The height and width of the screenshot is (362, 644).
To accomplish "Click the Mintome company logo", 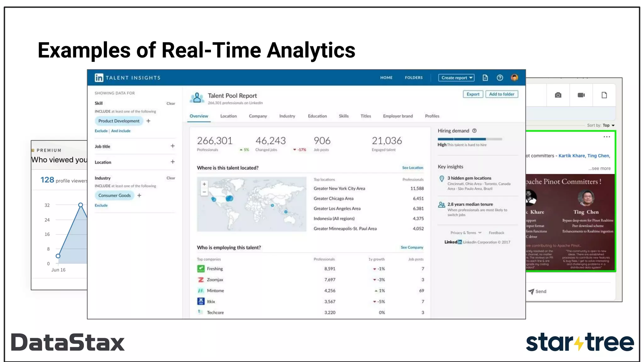I will (201, 291).
